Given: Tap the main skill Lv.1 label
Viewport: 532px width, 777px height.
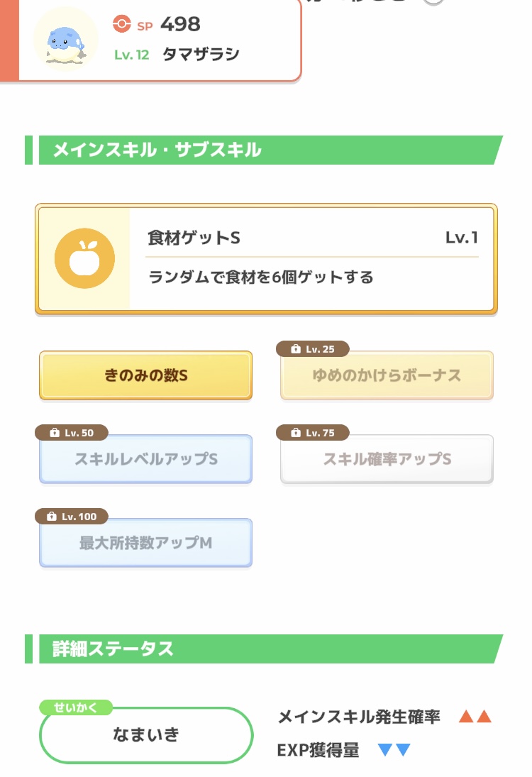Looking at the screenshot, I should 462,238.
